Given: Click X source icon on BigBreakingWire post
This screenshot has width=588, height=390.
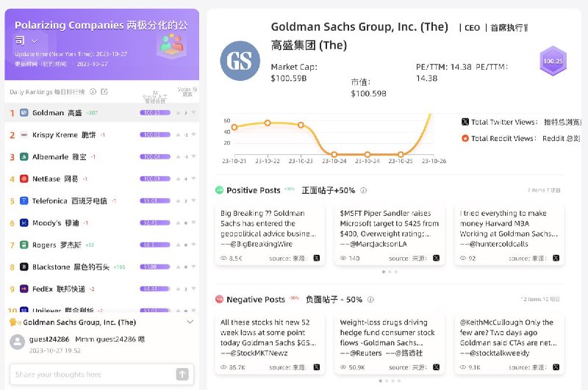Looking at the screenshot, I should [x=317, y=258].
